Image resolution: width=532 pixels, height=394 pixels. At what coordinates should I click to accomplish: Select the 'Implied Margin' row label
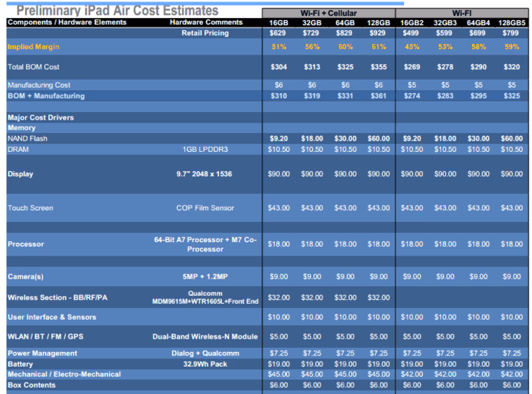click(x=34, y=47)
